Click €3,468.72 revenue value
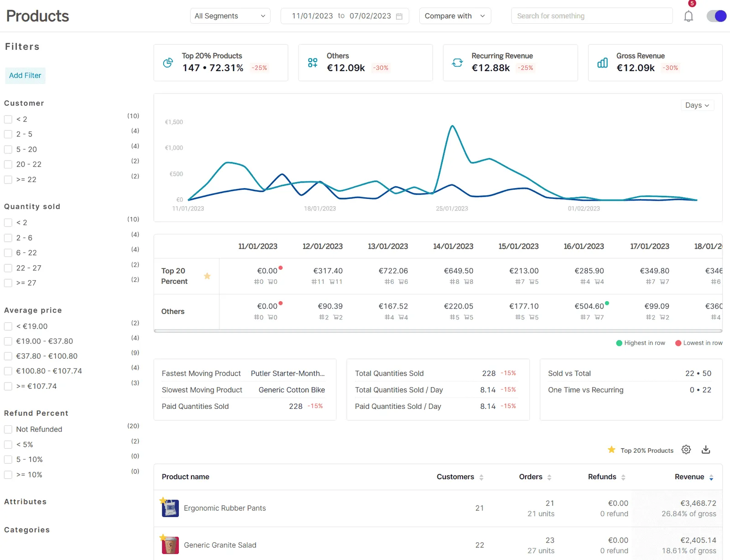Image resolution: width=730 pixels, height=560 pixels. pos(698,503)
